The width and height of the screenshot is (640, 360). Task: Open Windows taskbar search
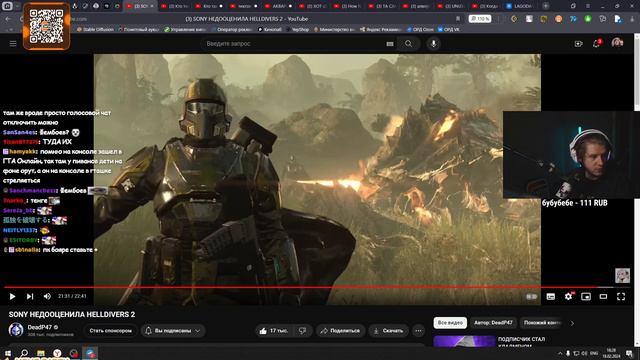24,353
